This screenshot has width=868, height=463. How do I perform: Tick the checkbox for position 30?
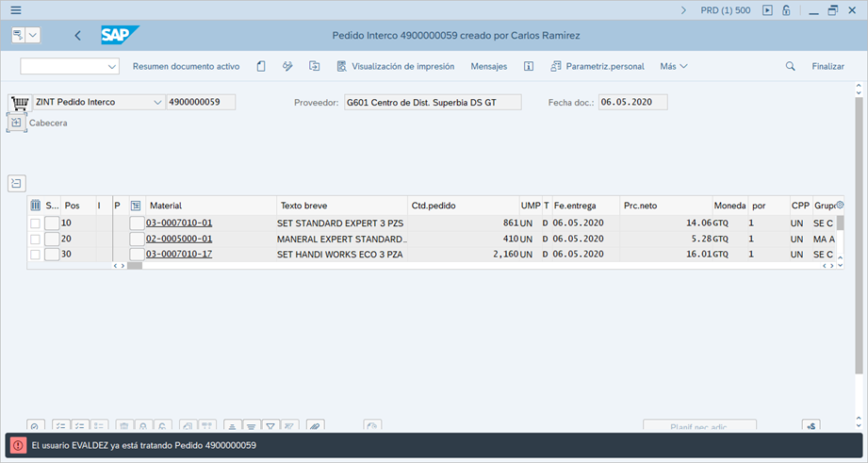pyautogui.click(x=35, y=255)
